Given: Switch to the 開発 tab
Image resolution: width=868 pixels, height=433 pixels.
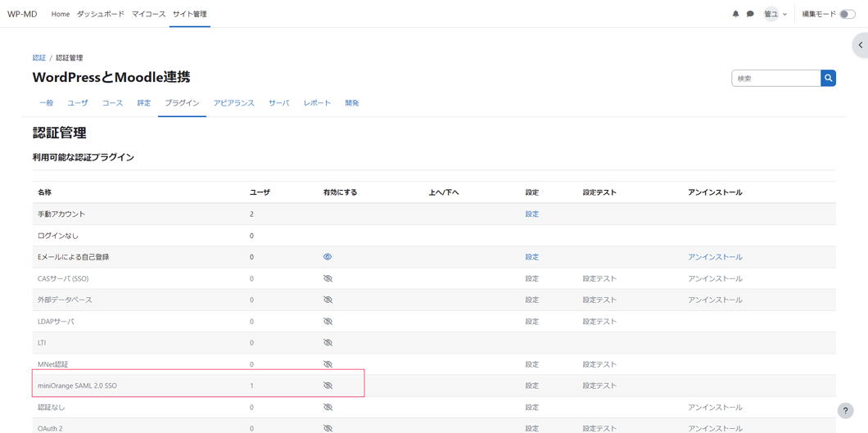Looking at the screenshot, I should point(352,103).
